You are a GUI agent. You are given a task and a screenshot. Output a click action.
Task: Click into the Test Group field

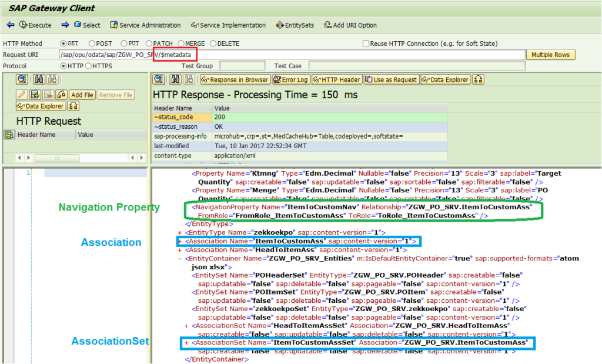242,66
